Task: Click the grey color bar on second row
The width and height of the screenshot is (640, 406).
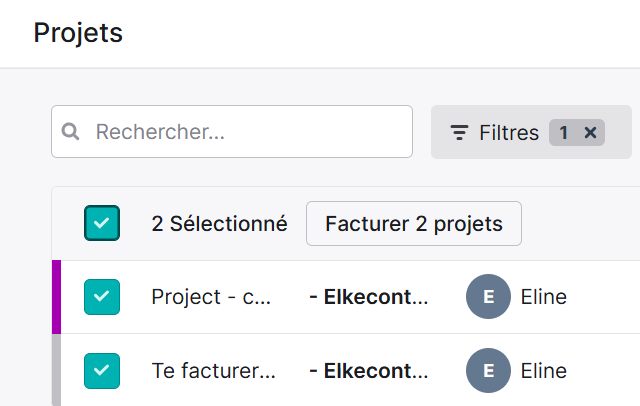Action: click(56, 370)
